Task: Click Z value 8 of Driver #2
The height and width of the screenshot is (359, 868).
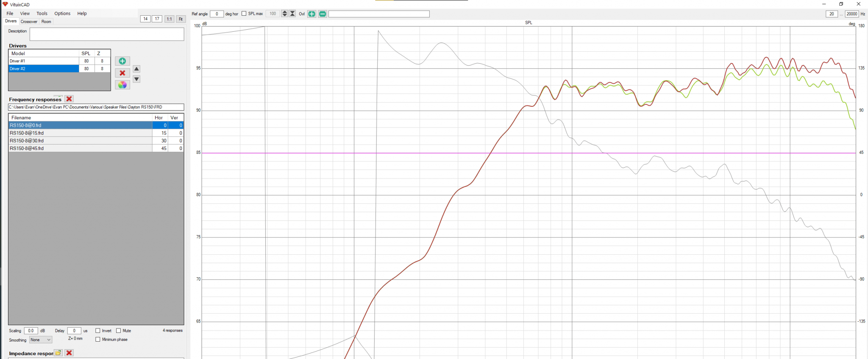Action: (x=102, y=69)
